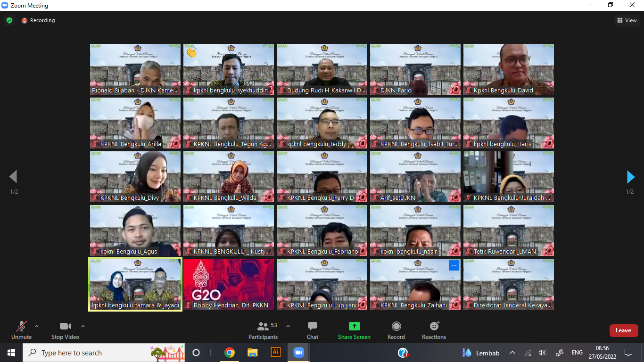Expand the Participants options caret
Screen dimensions: 644x362
pos(288,326)
